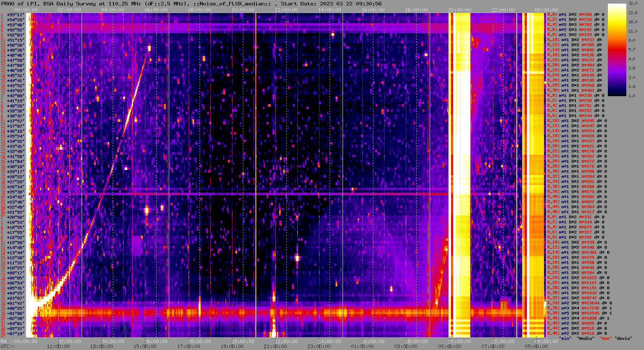Click the color scale value 11.3

tap(633, 31)
